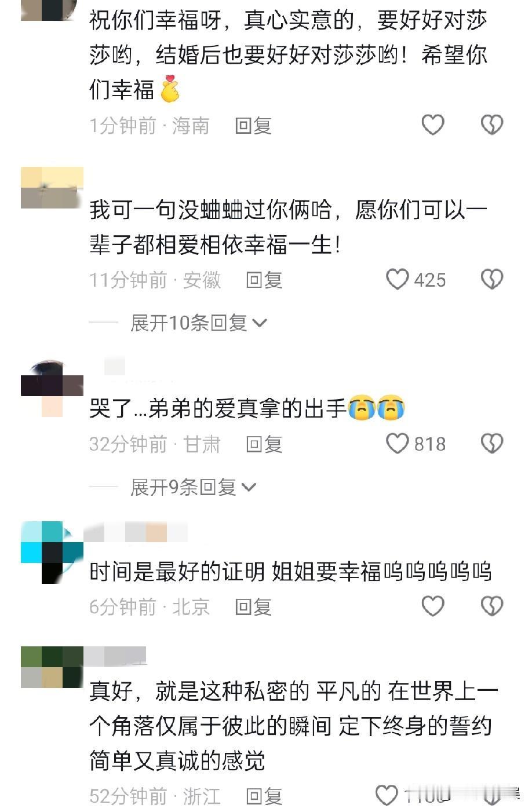Like the Zhejiang comment posted 52分钟前
The image size is (532, 812).
[387, 795]
